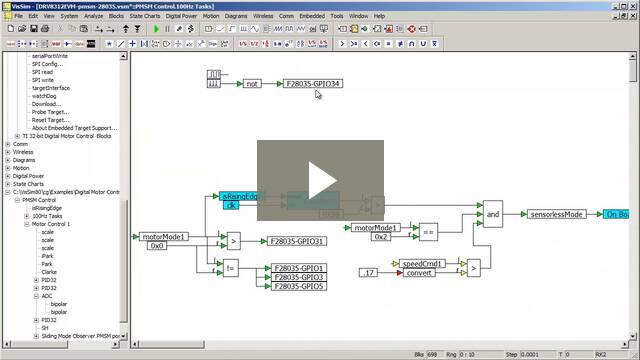Click the diagram horizontal scrollbar thumb
The height and width of the screenshot is (360, 640).
(x=170, y=344)
